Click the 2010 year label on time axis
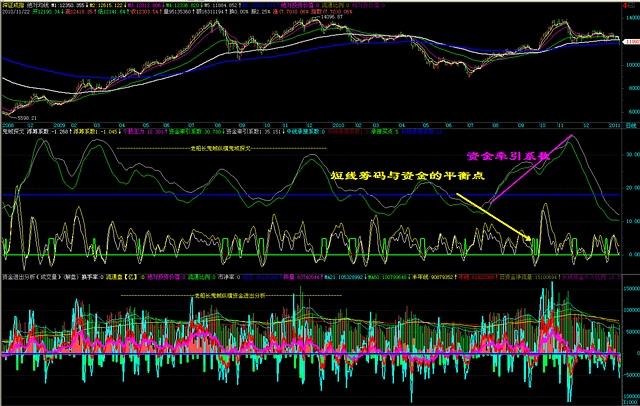The height and width of the screenshot is (406, 640). click(338, 125)
